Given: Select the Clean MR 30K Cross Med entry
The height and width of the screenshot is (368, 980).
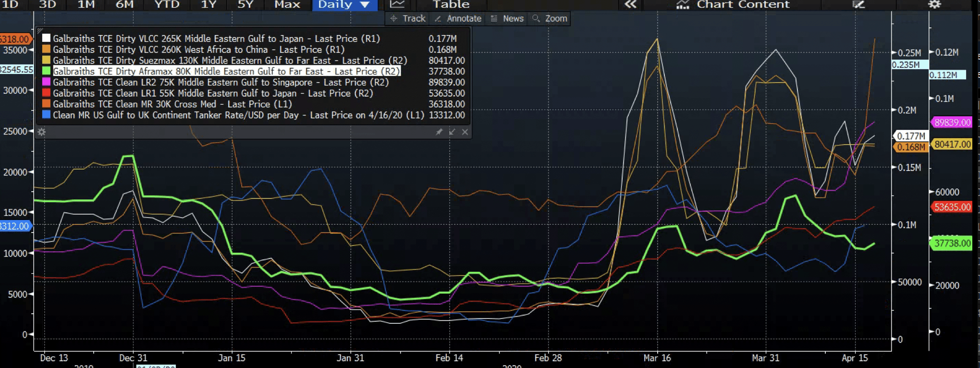Looking at the screenshot, I should (172, 104).
